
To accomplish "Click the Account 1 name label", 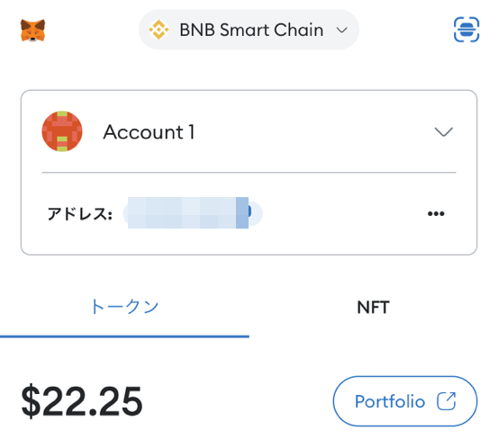I will point(149,132).
